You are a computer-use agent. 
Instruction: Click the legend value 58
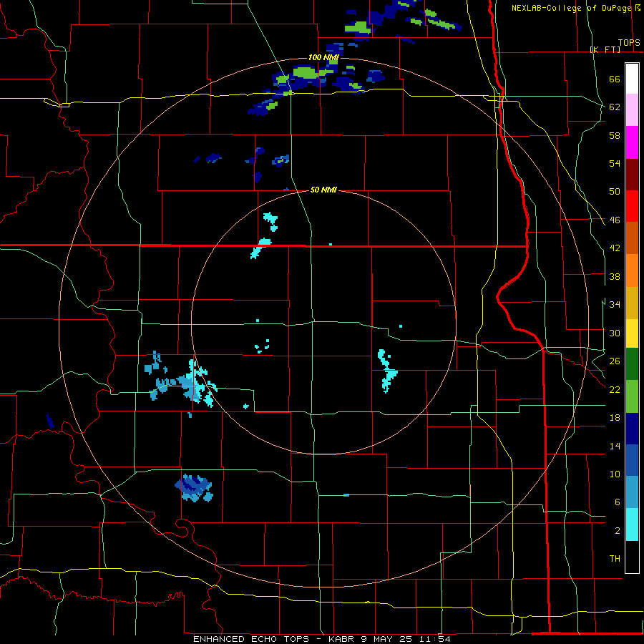click(x=615, y=135)
